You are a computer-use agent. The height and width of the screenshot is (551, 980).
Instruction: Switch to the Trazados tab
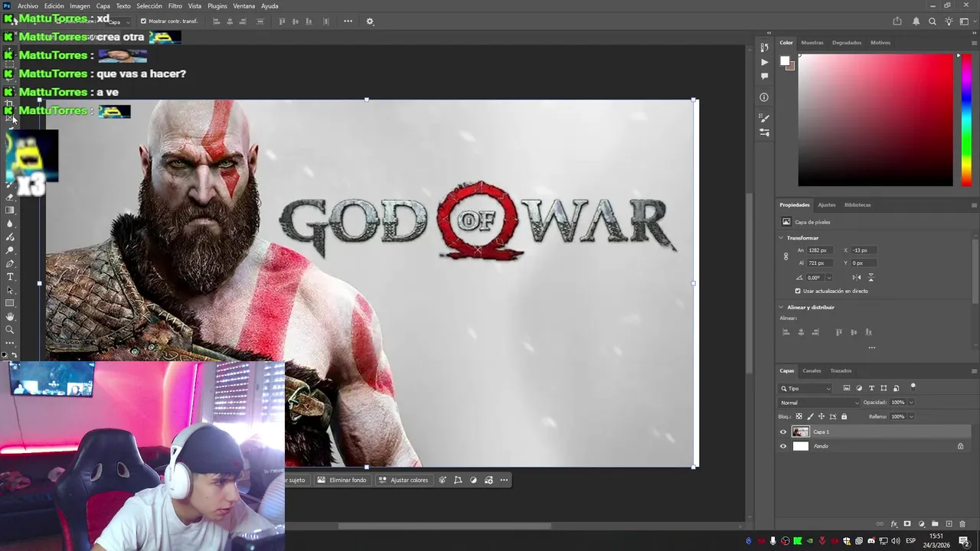(x=841, y=371)
